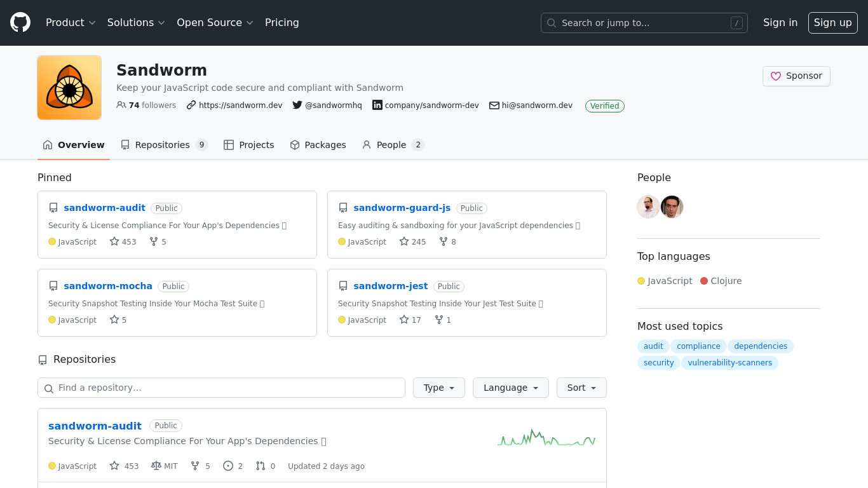Open the Sort dropdown
Screen dimensions: 868x488
coord(582,388)
